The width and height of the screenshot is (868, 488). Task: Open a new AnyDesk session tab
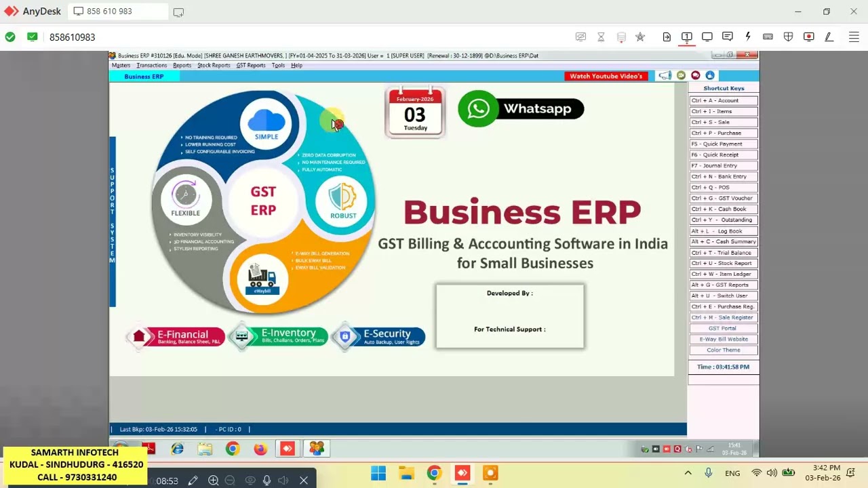tap(178, 12)
